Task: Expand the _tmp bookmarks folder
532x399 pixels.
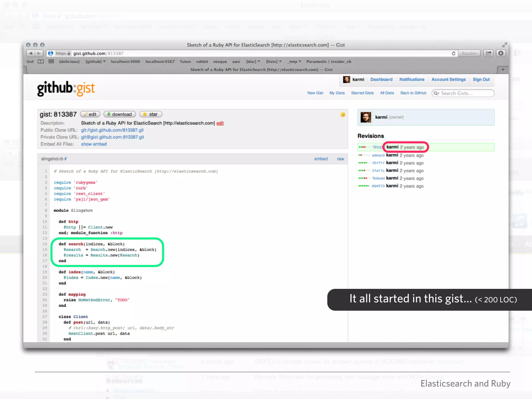Action: tap(294, 62)
